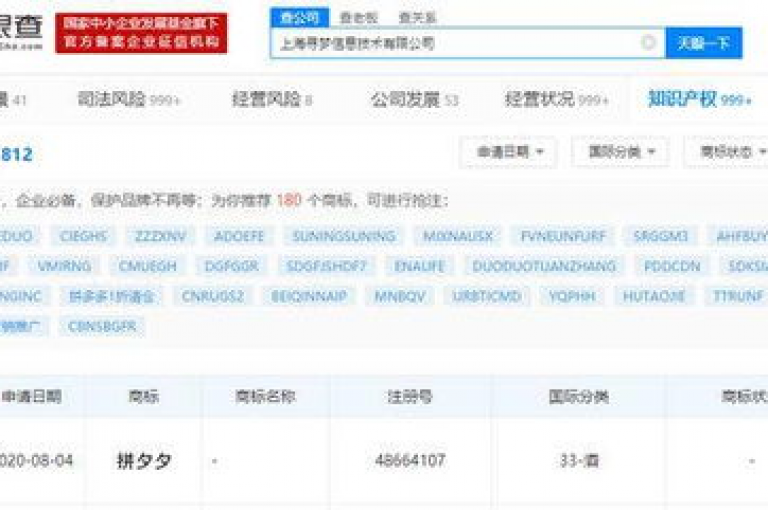The height and width of the screenshot is (510, 768).
Task: Open the 天眼查 logo at top left
Action: coord(21,33)
